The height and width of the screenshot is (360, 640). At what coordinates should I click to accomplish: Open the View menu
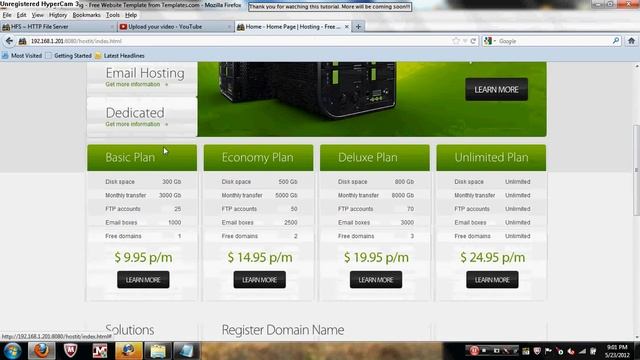click(x=37, y=15)
